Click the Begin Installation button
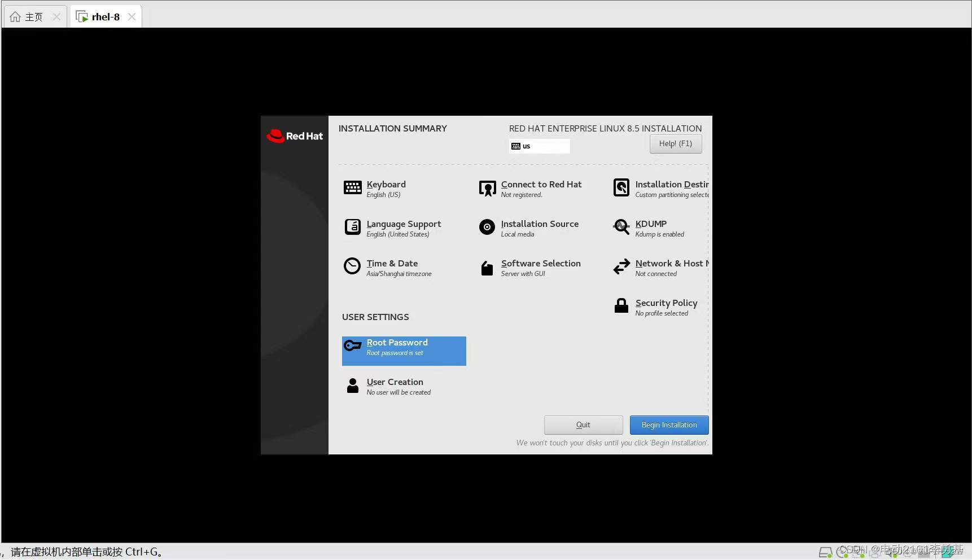Viewport: 972px width, 560px height. pos(669,425)
